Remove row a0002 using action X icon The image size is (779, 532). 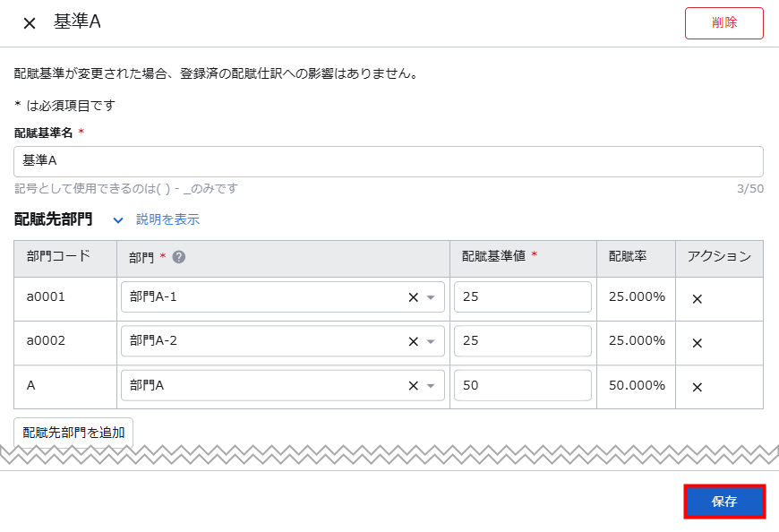(697, 342)
